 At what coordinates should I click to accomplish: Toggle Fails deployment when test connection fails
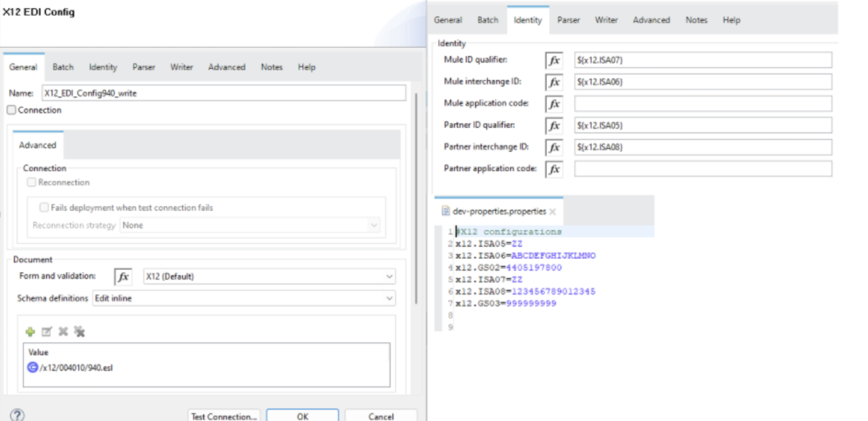pyautogui.click(x=44, y=207)
